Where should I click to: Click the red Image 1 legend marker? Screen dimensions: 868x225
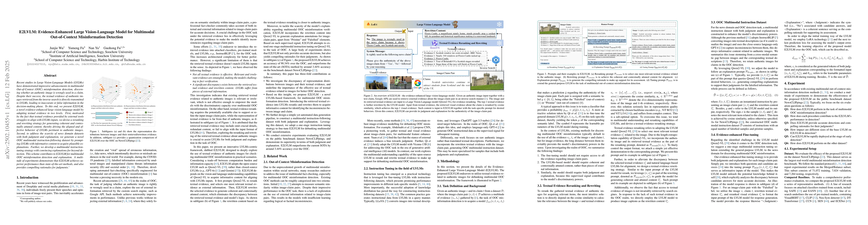(x=127, y=112)
